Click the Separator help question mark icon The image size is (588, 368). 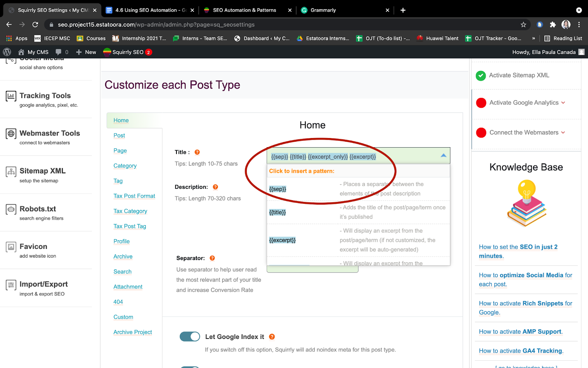click(212, 258)
